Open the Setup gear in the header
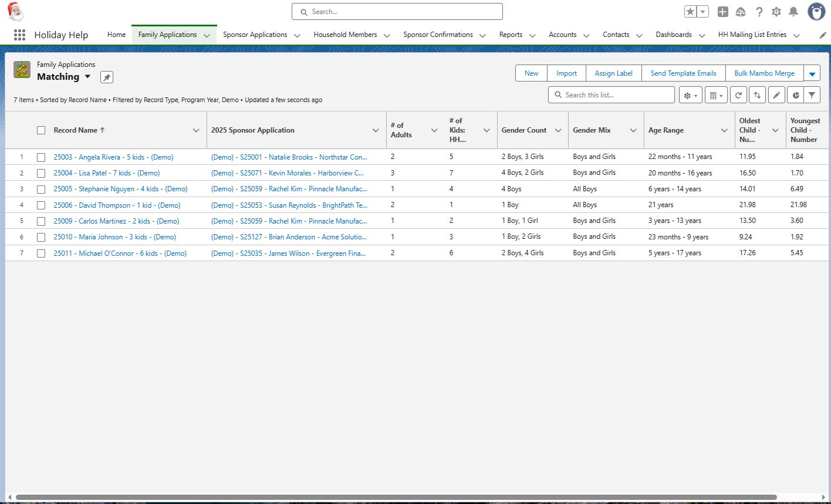The height and width of the screenshot is (504, 831). (x=776, y=12)
